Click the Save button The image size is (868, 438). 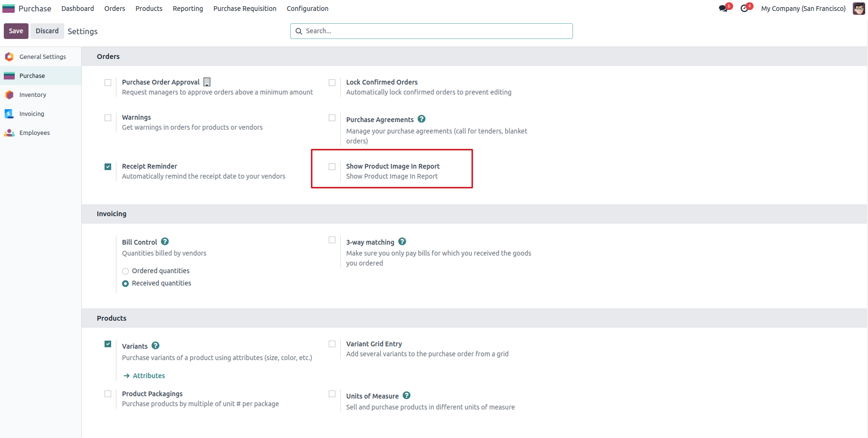pyautogui.click(x=16, y=31)
